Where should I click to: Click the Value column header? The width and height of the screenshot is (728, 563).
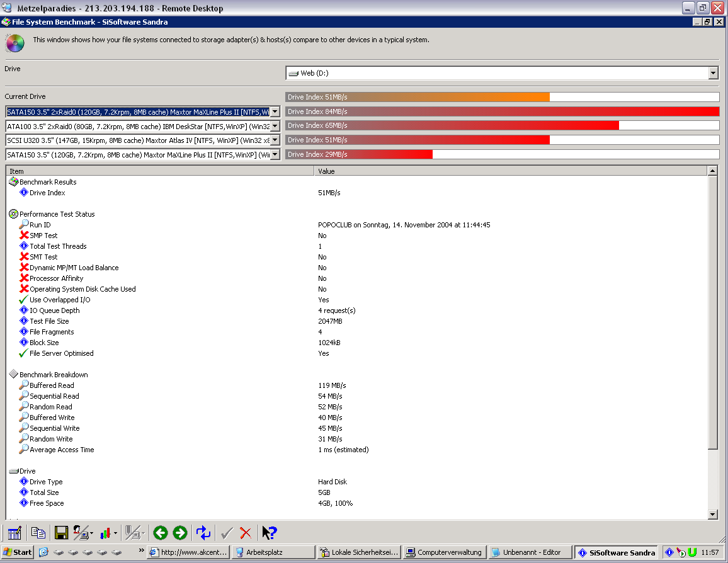[x=511, y=171]
